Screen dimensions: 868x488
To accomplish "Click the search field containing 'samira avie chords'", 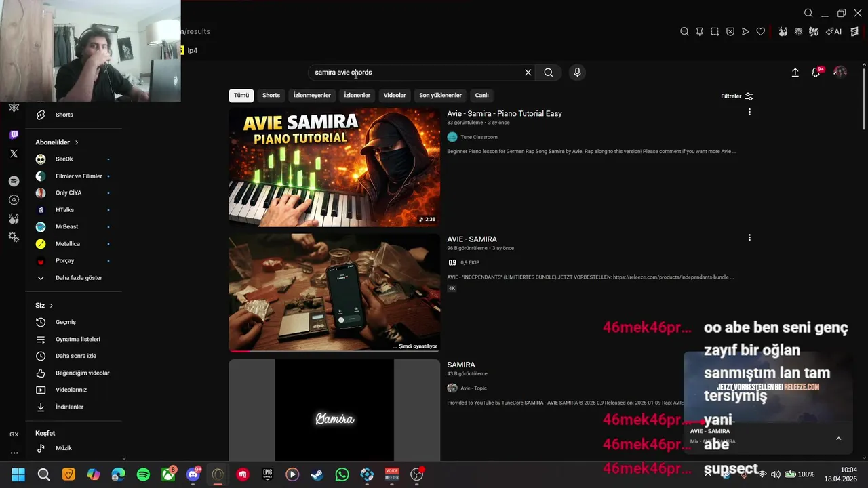I will (420, 73).
